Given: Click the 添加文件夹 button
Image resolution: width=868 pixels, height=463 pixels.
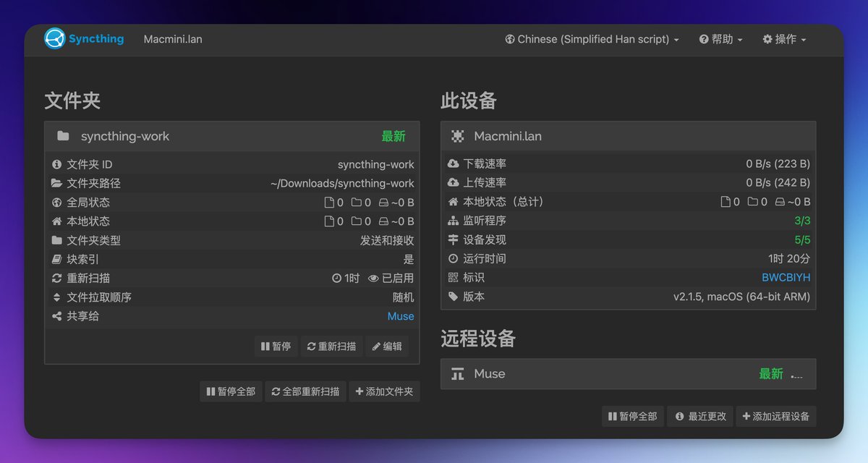Looking at the screenshot, I should click(x=384, y=391).
